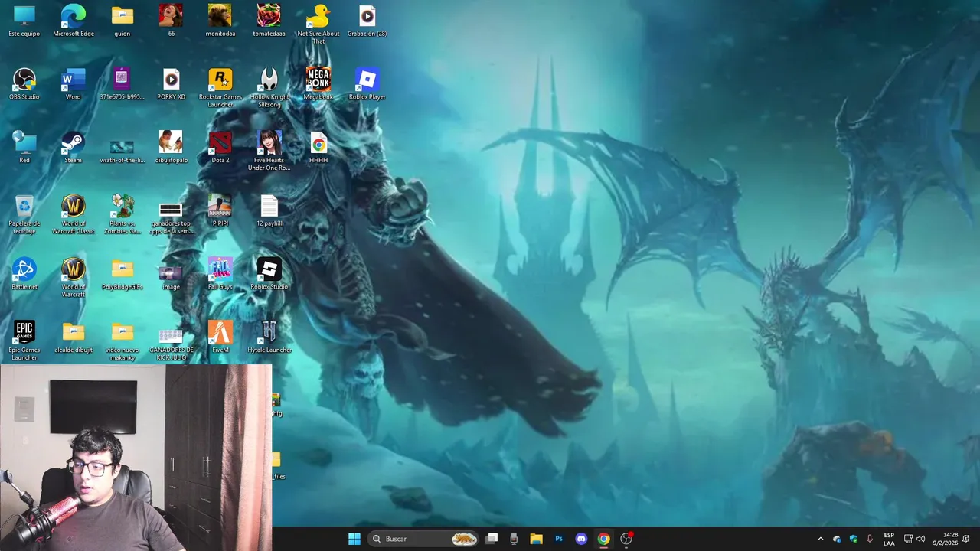Launch World of Warcraft Classic

coord(73,214)
